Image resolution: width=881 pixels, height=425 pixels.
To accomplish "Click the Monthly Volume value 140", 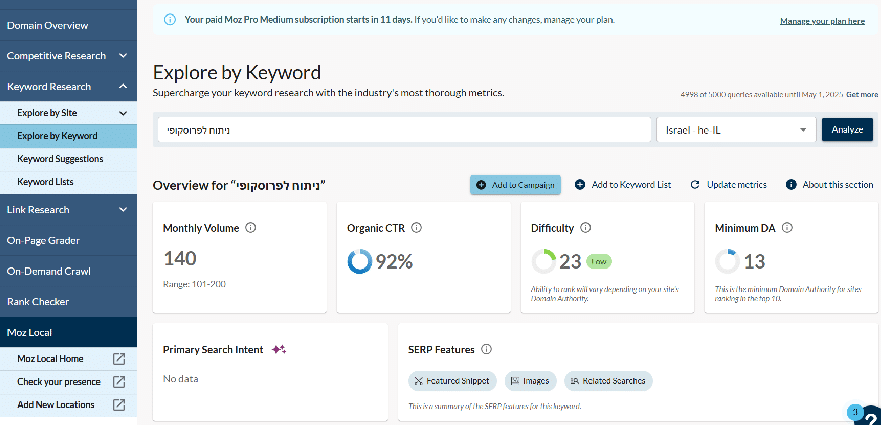I will 180,259.
